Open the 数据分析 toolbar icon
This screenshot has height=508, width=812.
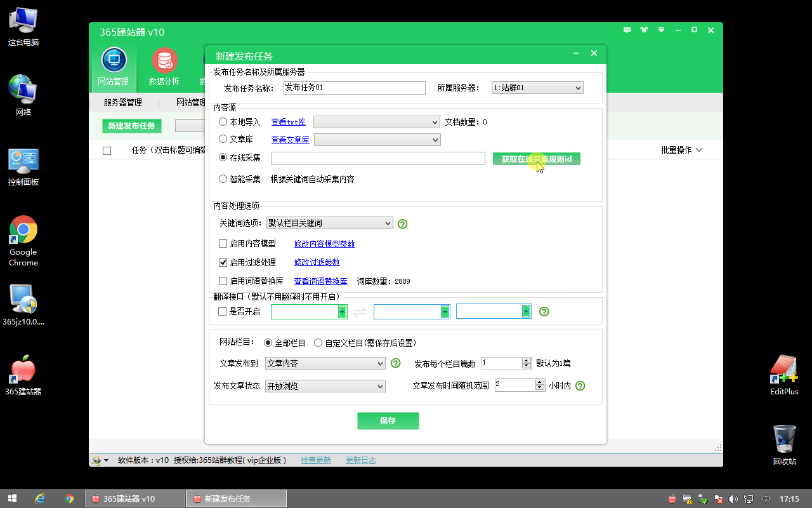coord(164,68)
